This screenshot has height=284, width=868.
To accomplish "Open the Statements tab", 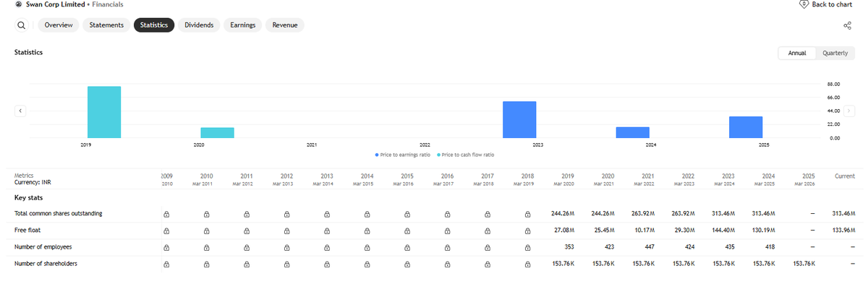I will pyautogui.click(x=106, y=25).
